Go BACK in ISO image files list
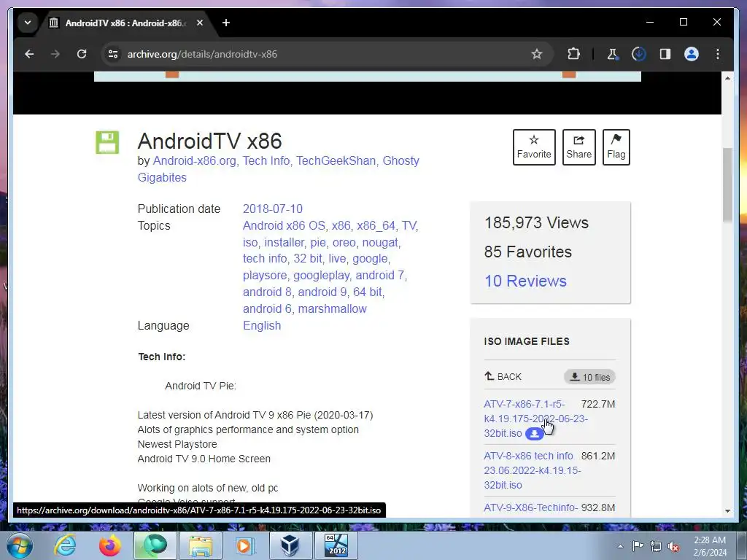This screenshot has width=747, height=560. click(x=503, y=377)
